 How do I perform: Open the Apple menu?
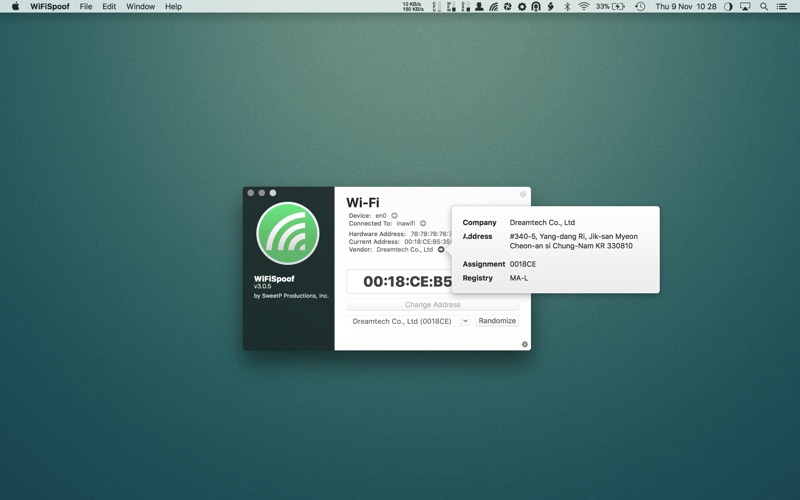point(15,7)
